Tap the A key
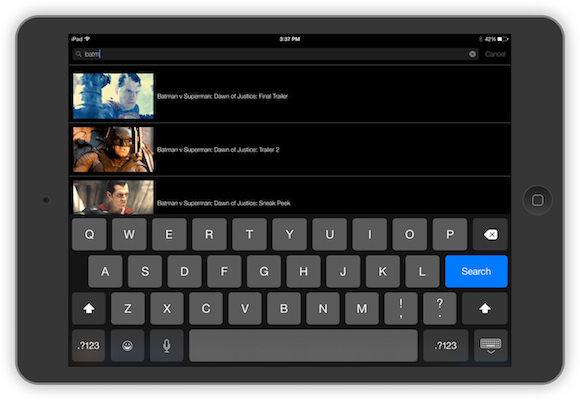Viewport: 580px width, 400px height. tap(105, 271)
